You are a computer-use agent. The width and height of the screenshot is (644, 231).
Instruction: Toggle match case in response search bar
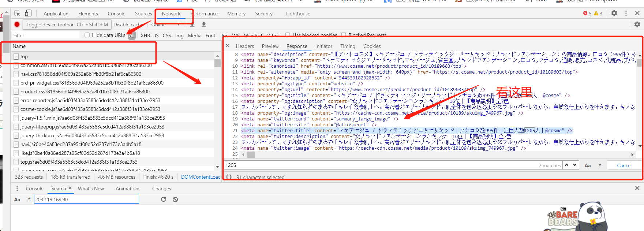tap(588, 165)
